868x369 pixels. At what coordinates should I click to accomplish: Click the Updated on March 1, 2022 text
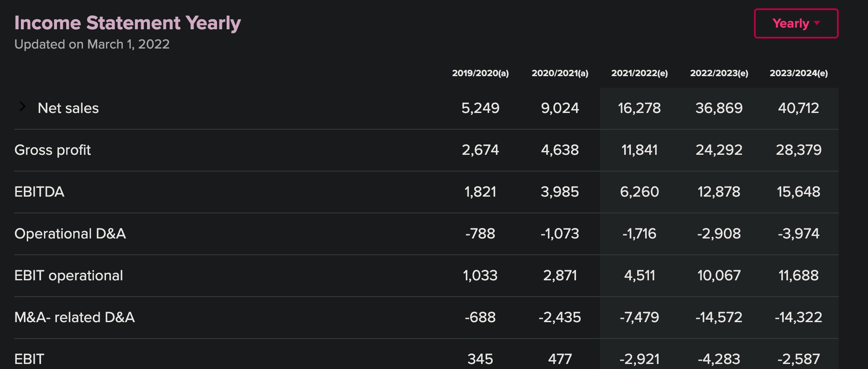92,44
